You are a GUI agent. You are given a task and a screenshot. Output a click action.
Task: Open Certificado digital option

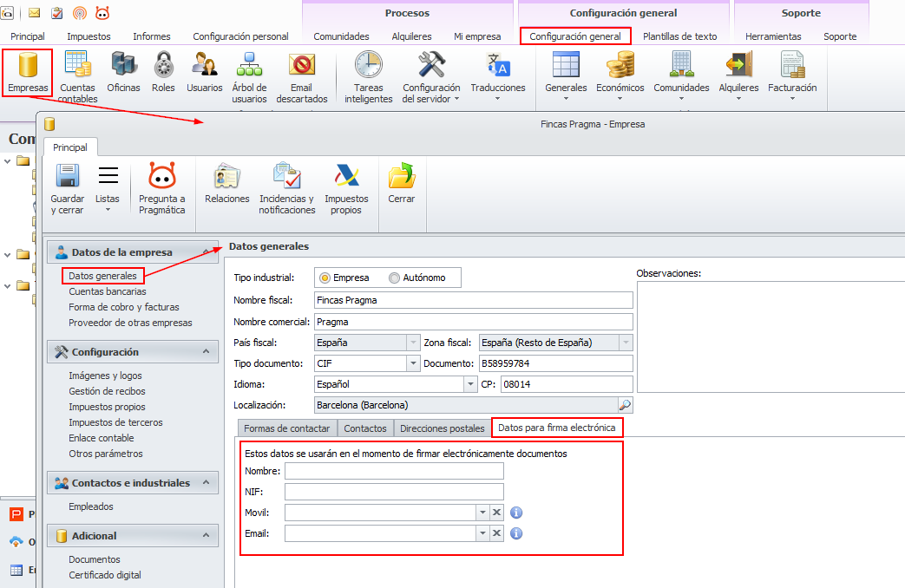tap(105, 575)
